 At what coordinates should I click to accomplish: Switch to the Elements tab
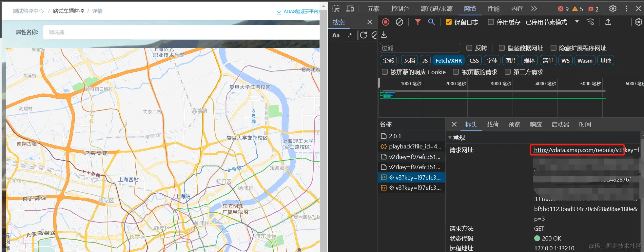click(x=373, y=9)
